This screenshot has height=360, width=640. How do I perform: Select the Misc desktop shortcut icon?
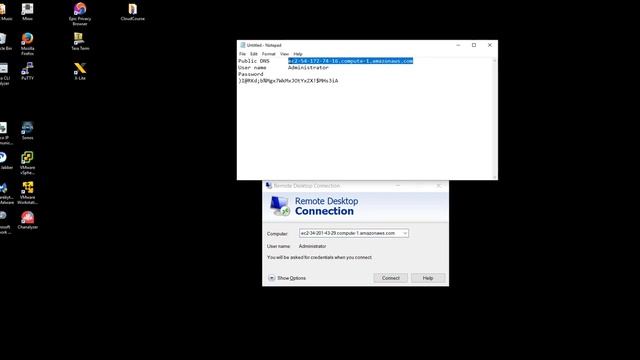click(x=27, y=11)
